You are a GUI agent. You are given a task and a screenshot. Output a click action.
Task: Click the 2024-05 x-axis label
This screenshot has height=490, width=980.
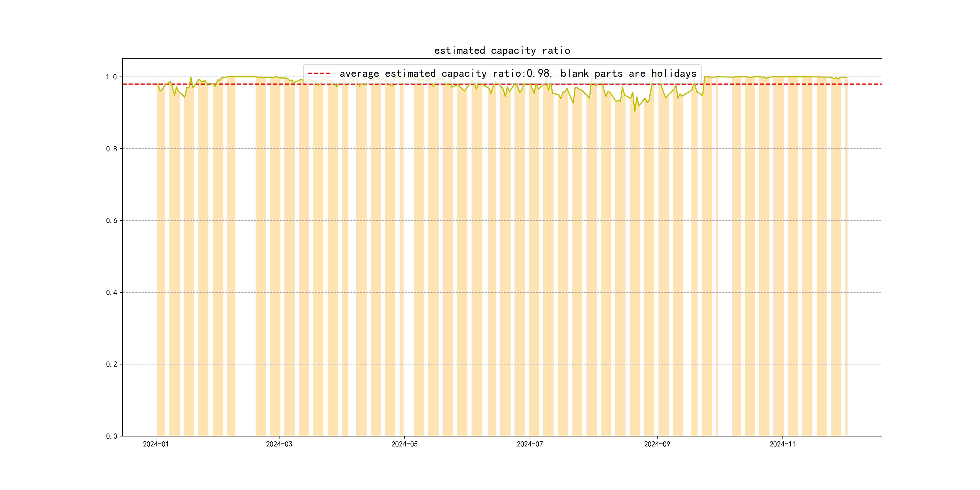pyautogui.click(x=404, y=444)
